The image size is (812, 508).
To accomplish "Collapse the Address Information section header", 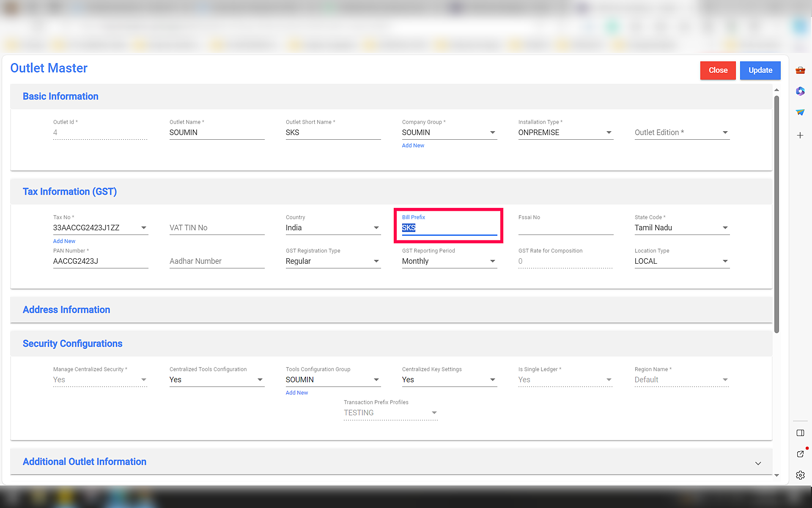I will (x=66, y=310).
